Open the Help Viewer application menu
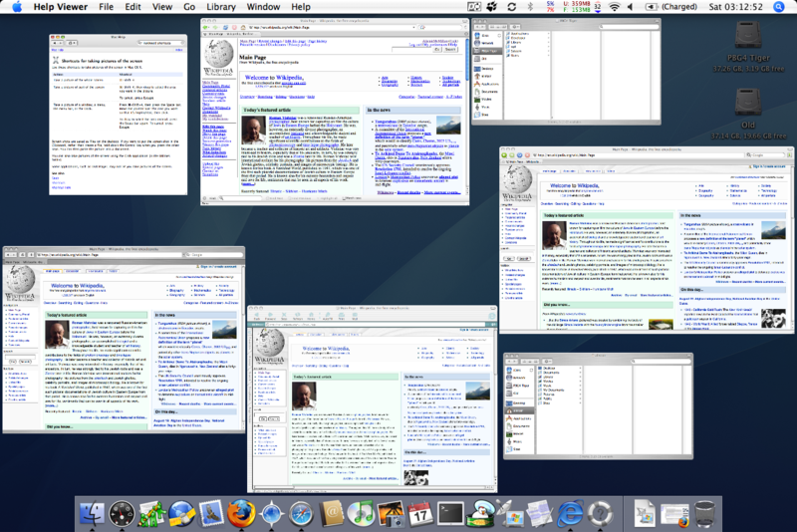 point(61,7)
